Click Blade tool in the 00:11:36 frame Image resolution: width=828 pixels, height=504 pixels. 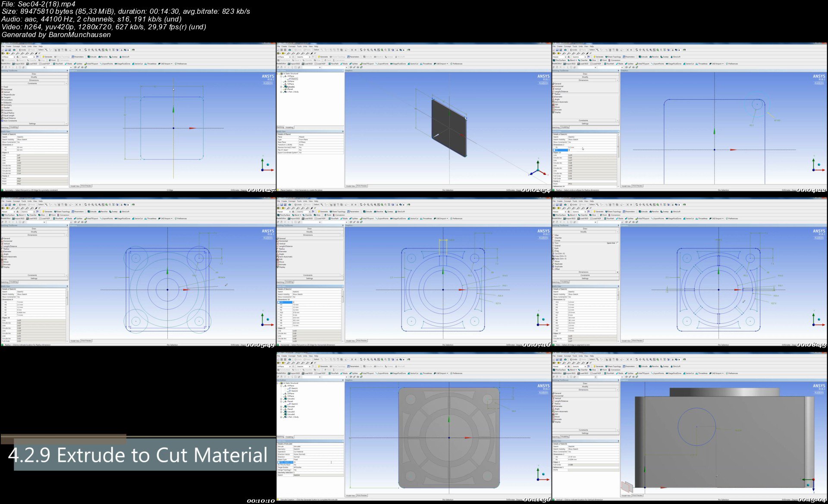pos(344,373)
